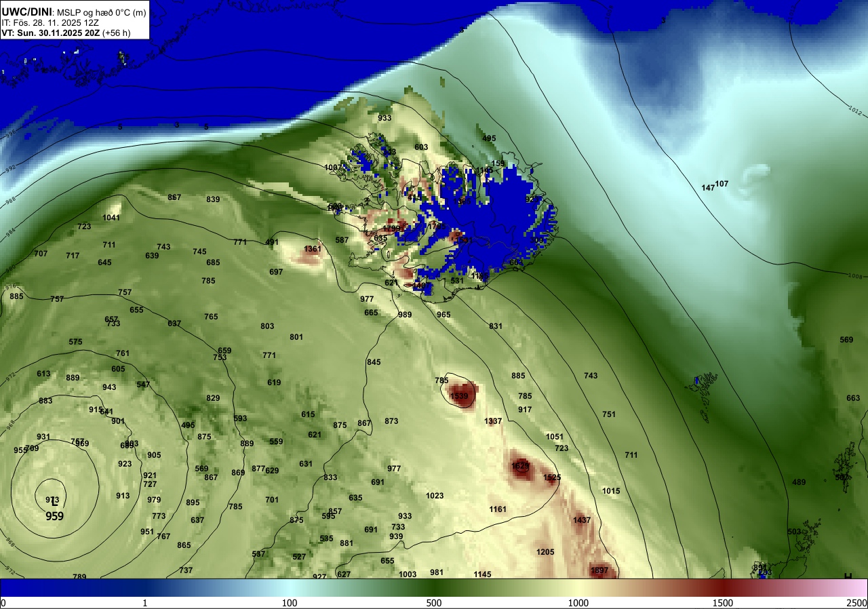Click the '831' height value
Image resolution: width=868 pixels, height=609 pixels.
click(496, 326)
